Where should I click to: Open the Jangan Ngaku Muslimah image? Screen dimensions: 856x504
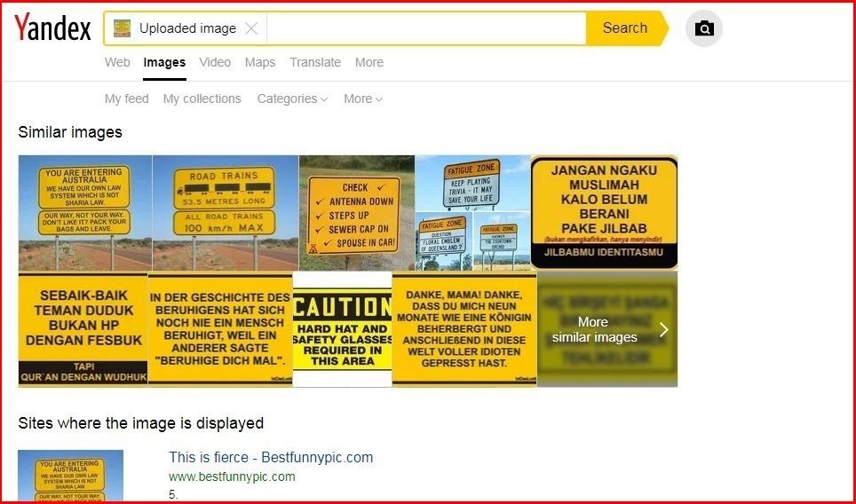pos(605,213)
